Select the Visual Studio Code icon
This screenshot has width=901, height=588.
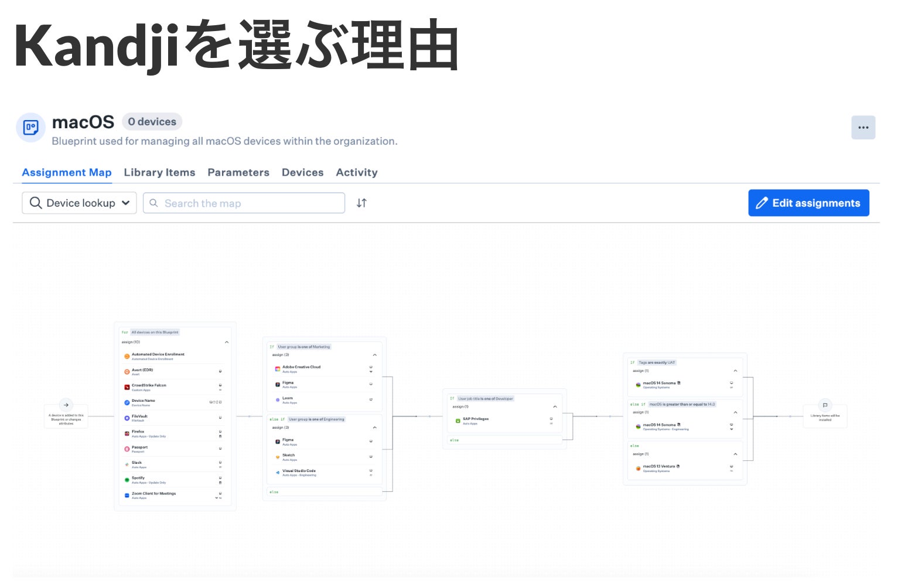click(278, 472)
